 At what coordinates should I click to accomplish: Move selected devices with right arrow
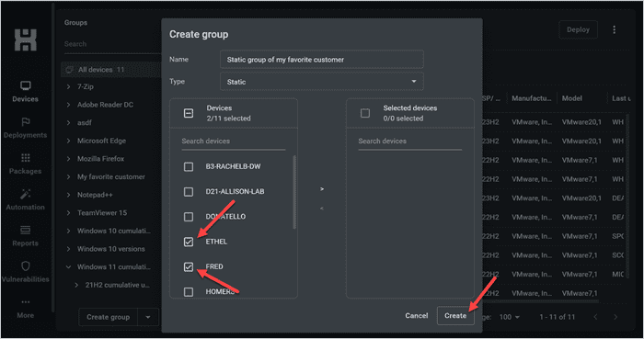coord(322,189)
